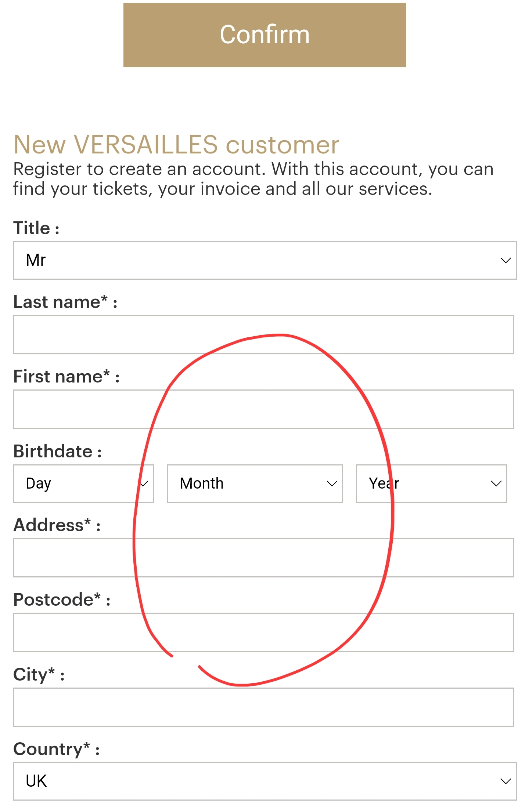The height and width of the screenshot is (812, 529).
Task: Click the "New VERSAILLES customer" heading
Action: point(176,144)
